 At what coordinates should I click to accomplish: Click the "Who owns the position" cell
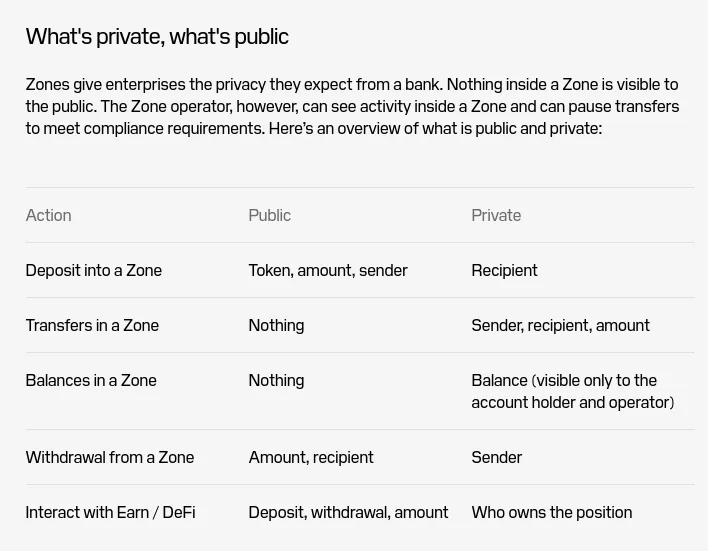552,513
